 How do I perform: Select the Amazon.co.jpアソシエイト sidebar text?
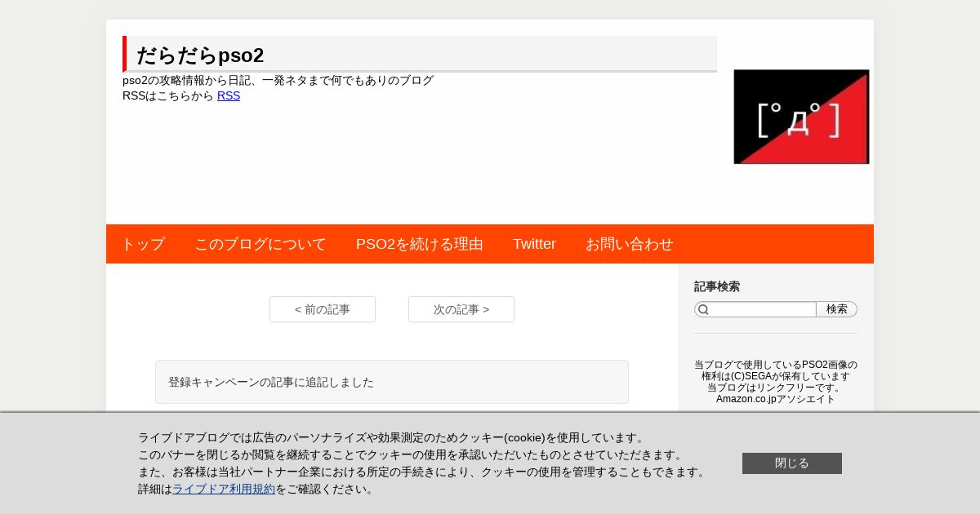[x=776, y=399]
